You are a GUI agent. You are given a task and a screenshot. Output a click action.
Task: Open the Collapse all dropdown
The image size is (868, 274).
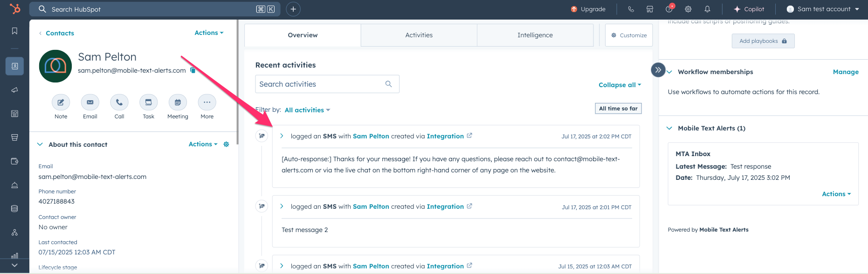click(620, 85)
